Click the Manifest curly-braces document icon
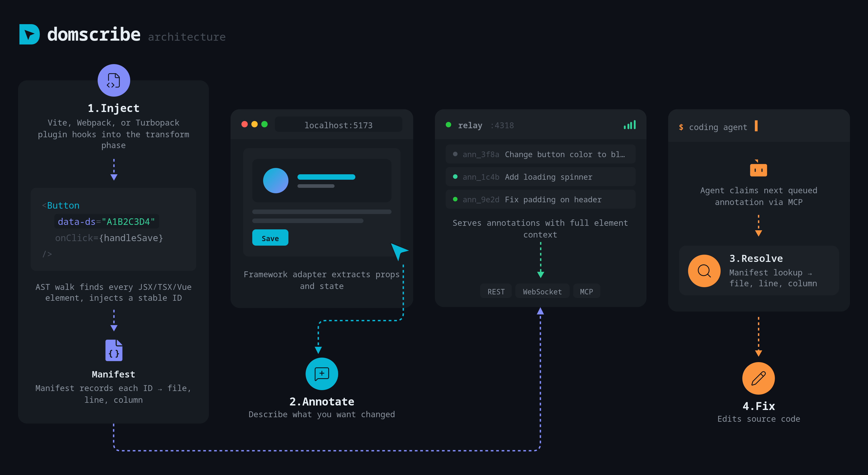This screenshot has width=868, height=475. point(113,350)
